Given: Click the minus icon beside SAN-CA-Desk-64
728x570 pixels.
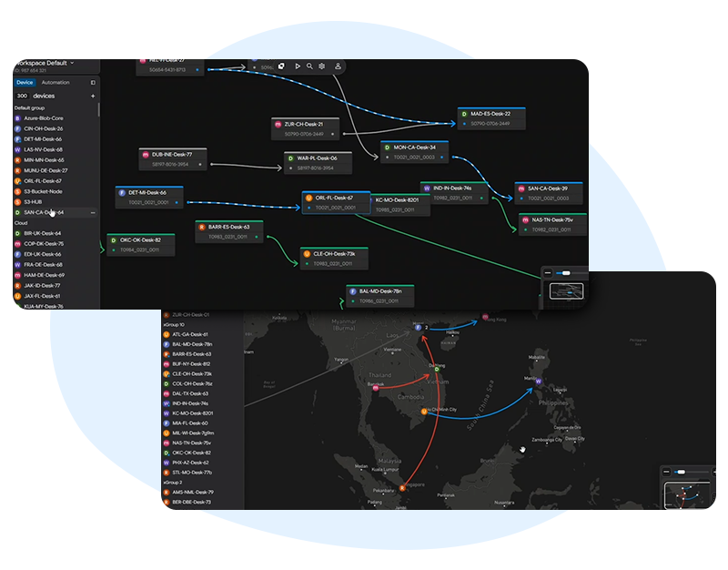Looking at the screenshot, I should (93, 212).
